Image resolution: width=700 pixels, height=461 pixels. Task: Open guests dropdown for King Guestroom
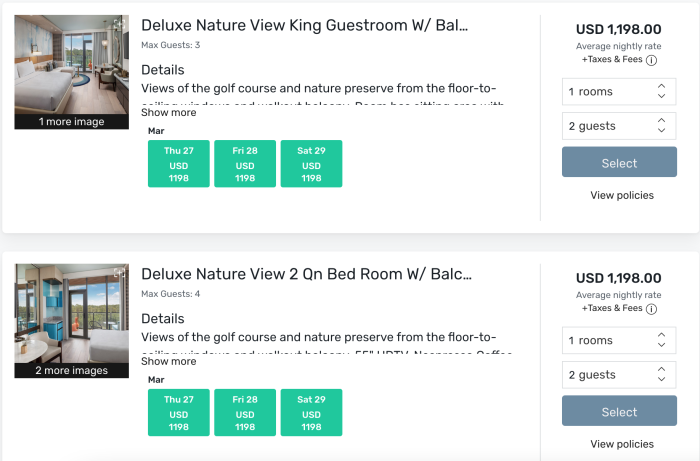(619, 126)
